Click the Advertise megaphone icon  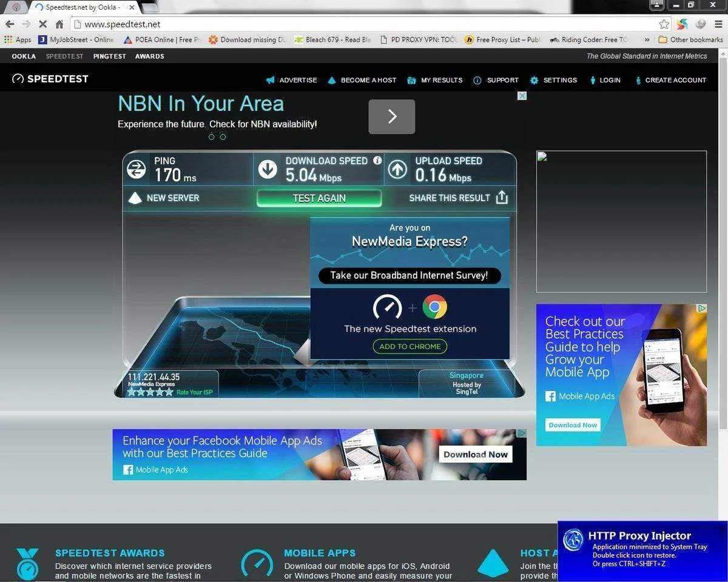(x=271, y=80)
